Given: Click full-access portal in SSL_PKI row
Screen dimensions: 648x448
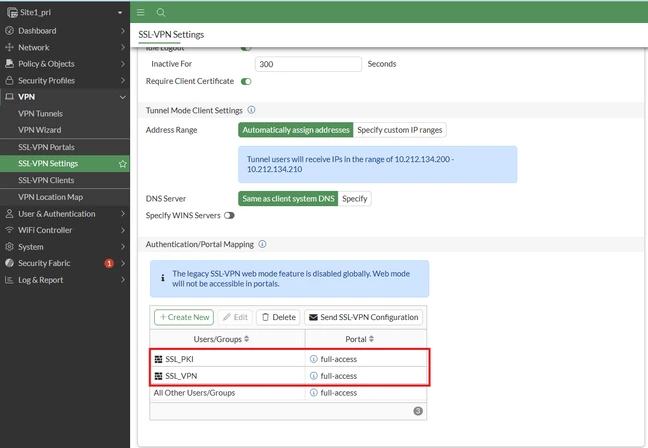Looking at the screenshot, I should pyautogui.click(x=338, y=359).
